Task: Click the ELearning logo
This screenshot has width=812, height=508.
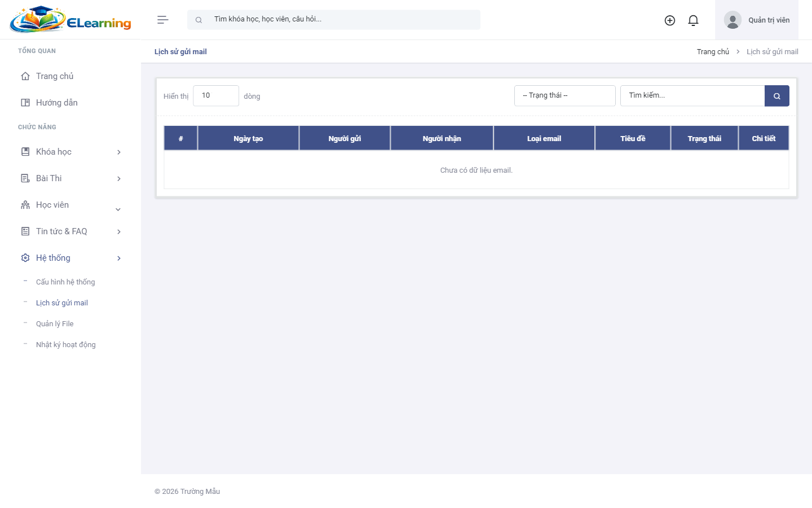Action: [x=70, y=20]
